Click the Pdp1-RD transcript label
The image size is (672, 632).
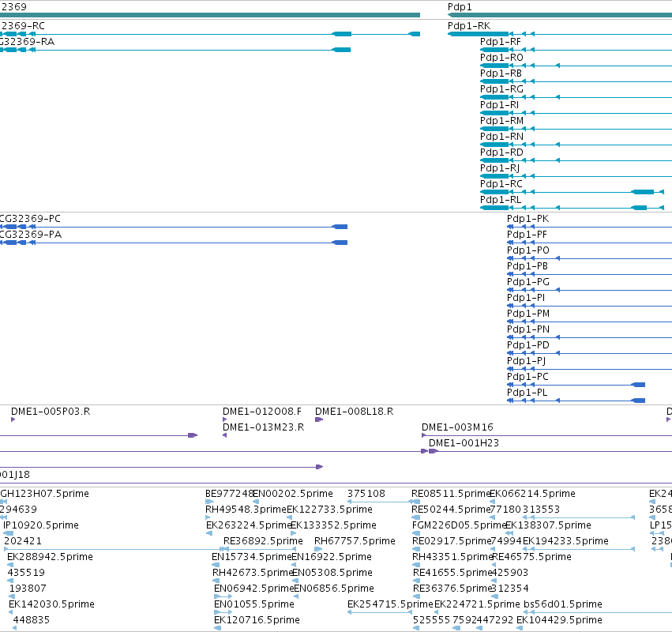coord(501,152)
